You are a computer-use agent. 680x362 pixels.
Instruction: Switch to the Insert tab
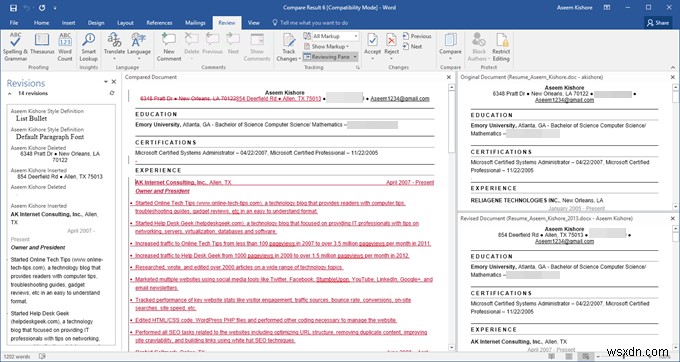(x=69, y=23)
